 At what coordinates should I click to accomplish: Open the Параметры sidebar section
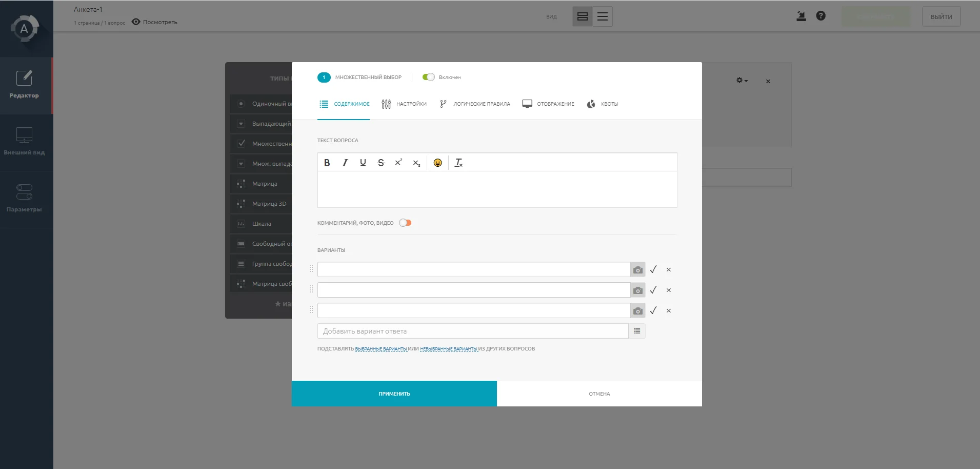coord(26,199)
